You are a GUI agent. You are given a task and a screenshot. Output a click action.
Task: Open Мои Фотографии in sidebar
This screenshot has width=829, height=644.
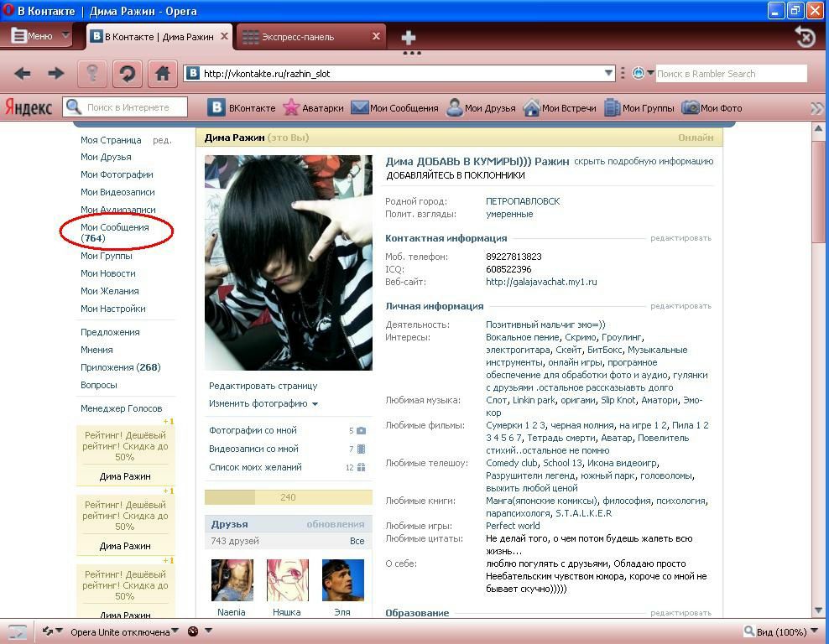[x=117, y=174]
